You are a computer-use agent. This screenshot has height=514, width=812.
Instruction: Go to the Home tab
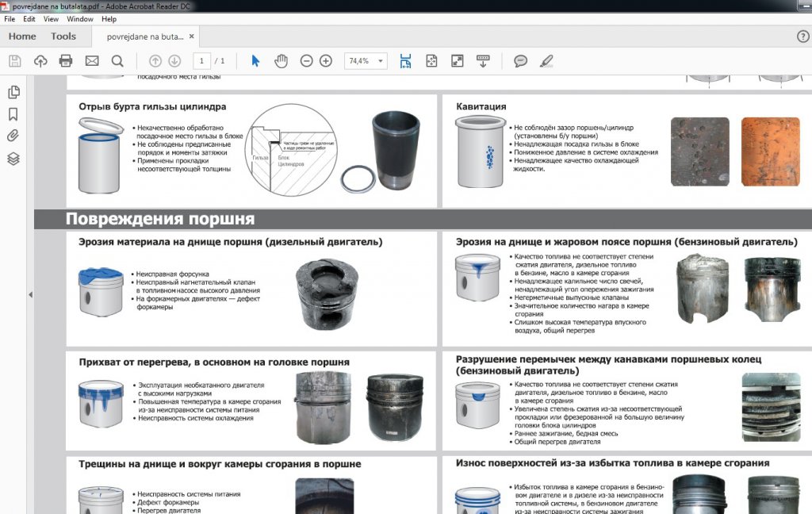(x=22, y=36)
